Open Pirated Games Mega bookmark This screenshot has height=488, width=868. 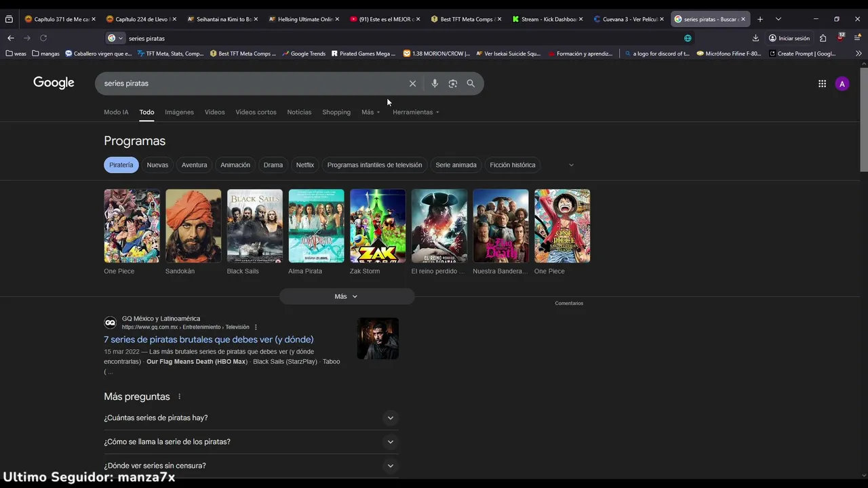[363, 54]
